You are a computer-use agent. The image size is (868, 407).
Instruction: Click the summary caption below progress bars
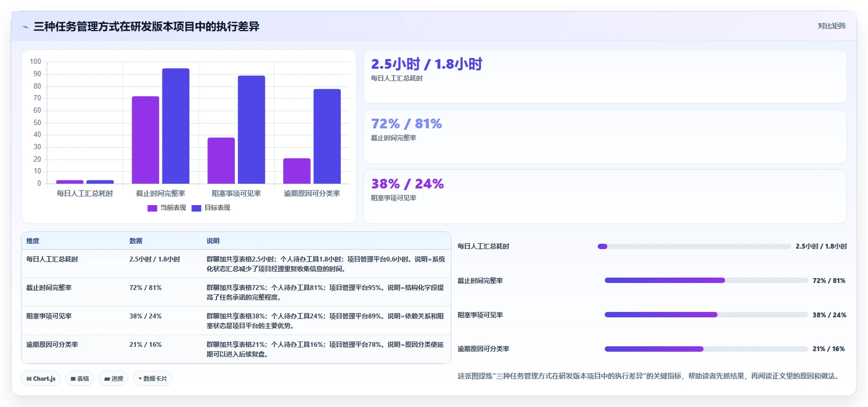648,376
